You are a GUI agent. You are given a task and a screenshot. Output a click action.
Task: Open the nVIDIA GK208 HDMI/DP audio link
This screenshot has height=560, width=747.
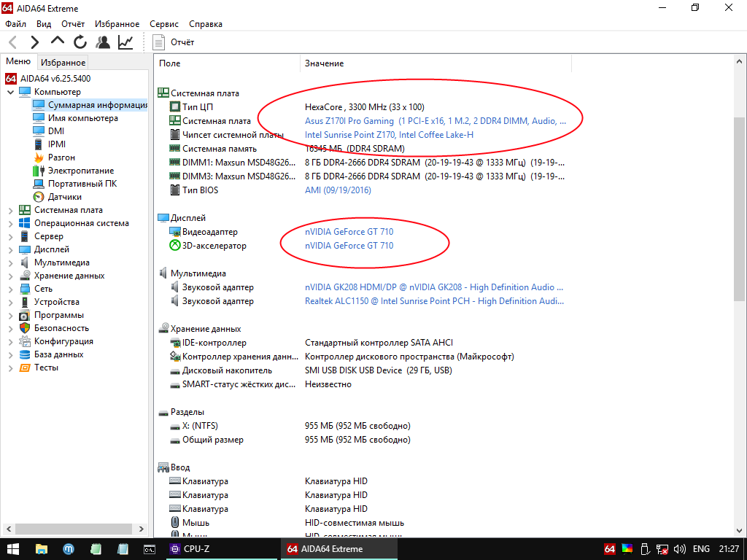pos(434,287)
